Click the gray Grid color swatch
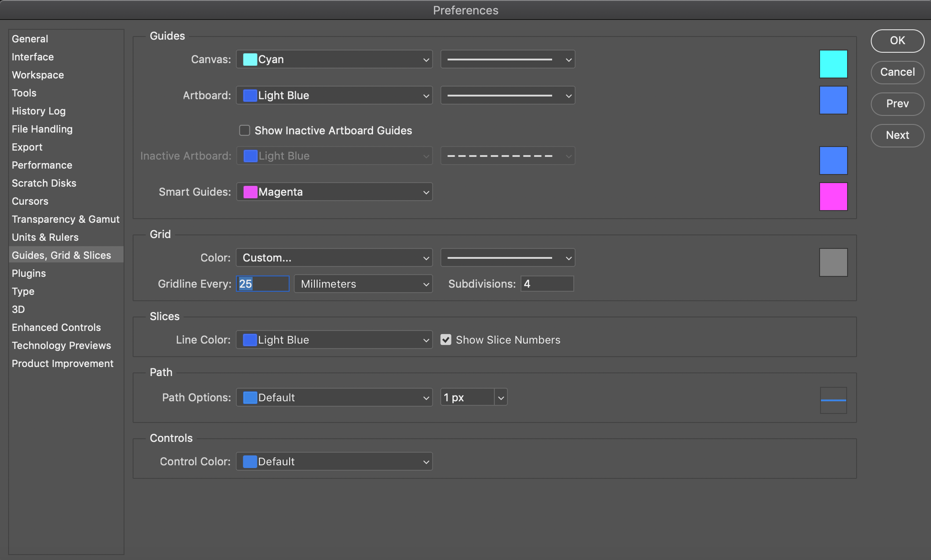Viewport: 931px width, 560px height. pos(833,262)
